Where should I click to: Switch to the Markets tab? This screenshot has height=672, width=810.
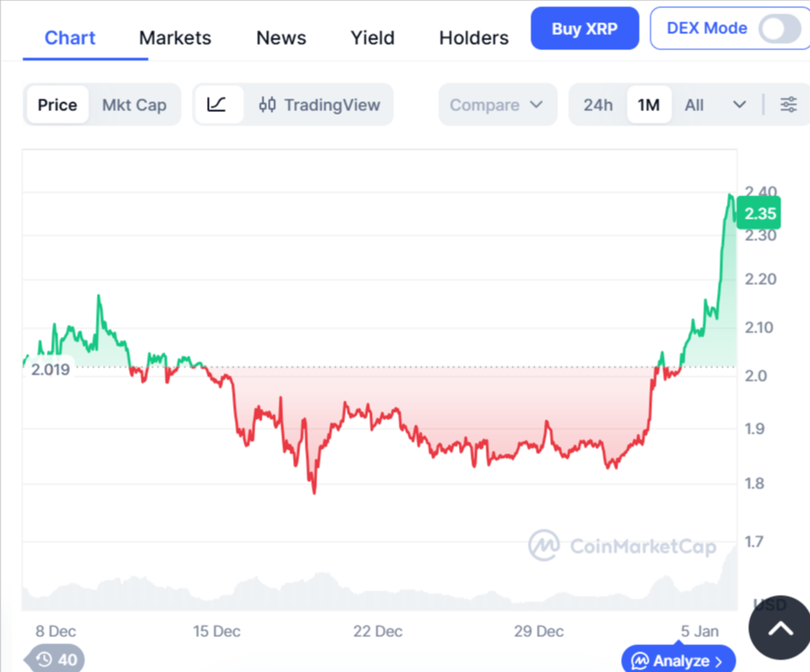click(x=175, y=38)
